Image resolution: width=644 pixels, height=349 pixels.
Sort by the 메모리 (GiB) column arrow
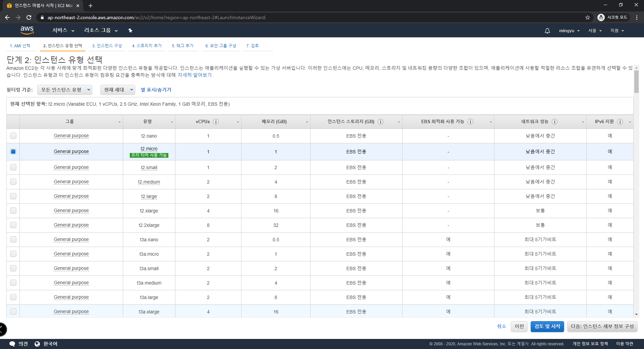307,122
